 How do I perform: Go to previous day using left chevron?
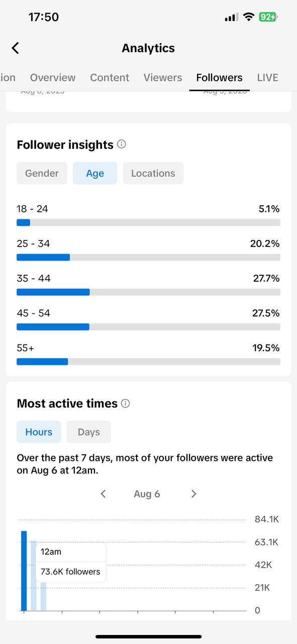(103, 494)
